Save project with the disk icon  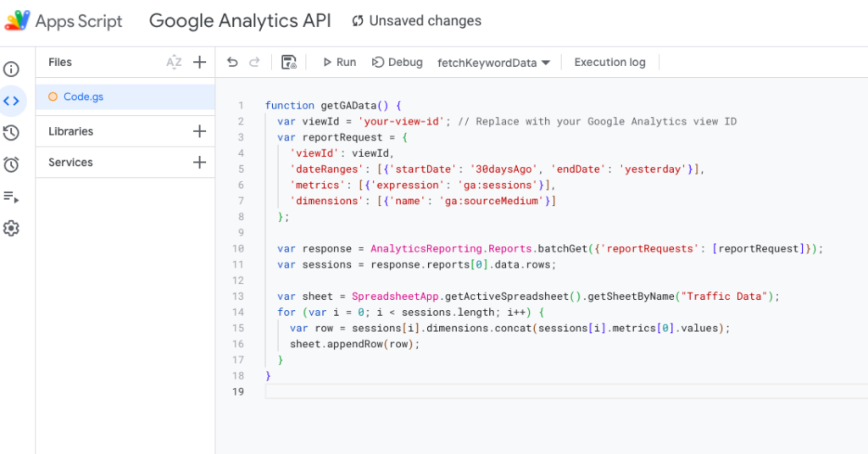coord(289,62)
